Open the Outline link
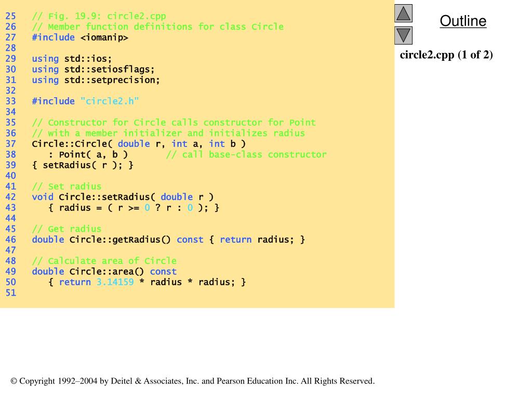532x399 pixels. coord(463,21)
